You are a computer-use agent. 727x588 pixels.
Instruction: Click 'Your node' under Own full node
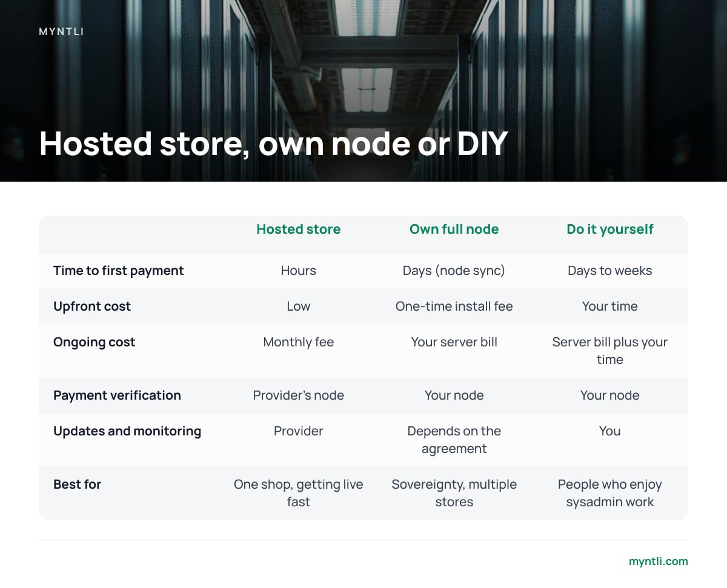tap(454, 395)
